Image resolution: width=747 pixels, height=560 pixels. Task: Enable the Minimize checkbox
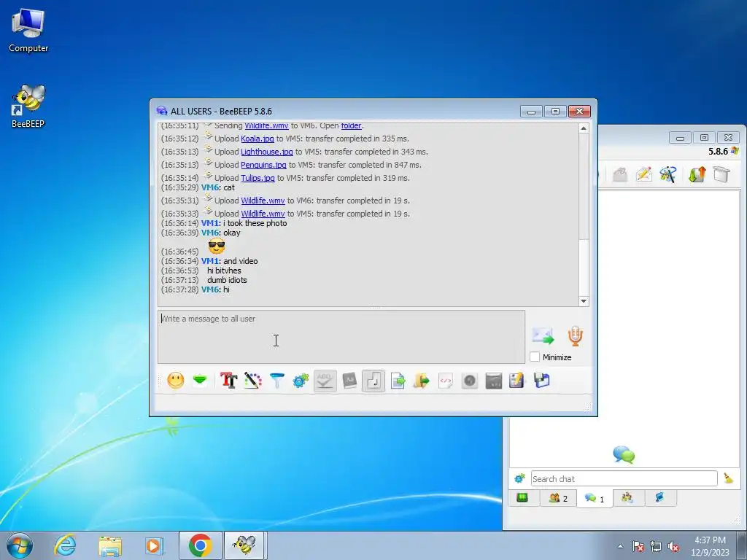point(535,357)
